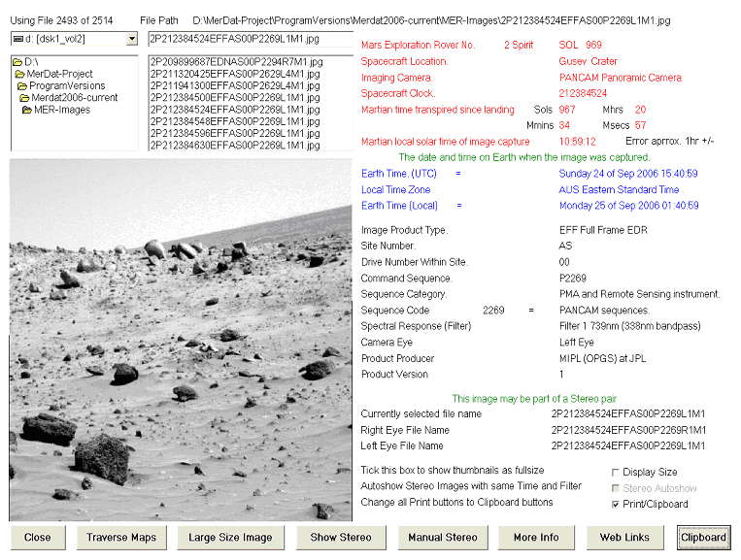Select file 2P209899687EDNAS00P2294R7M1.jpg in list

tap(234, 62)
